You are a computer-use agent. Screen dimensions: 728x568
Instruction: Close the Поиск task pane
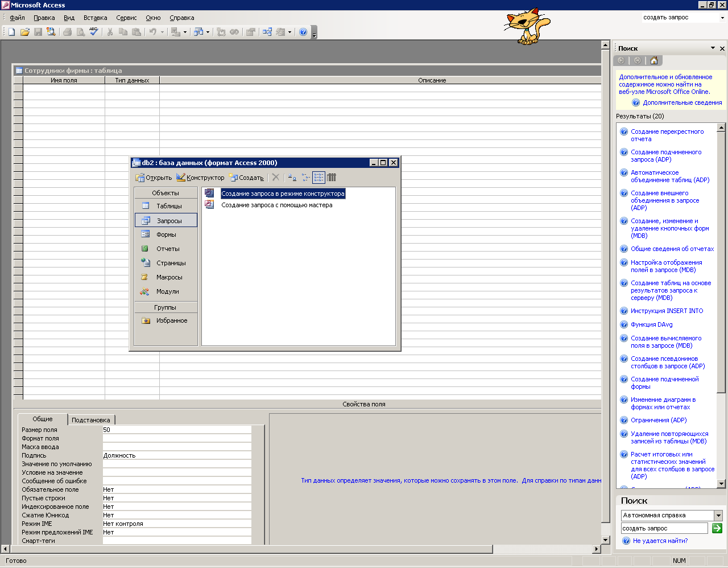point(722,48)
